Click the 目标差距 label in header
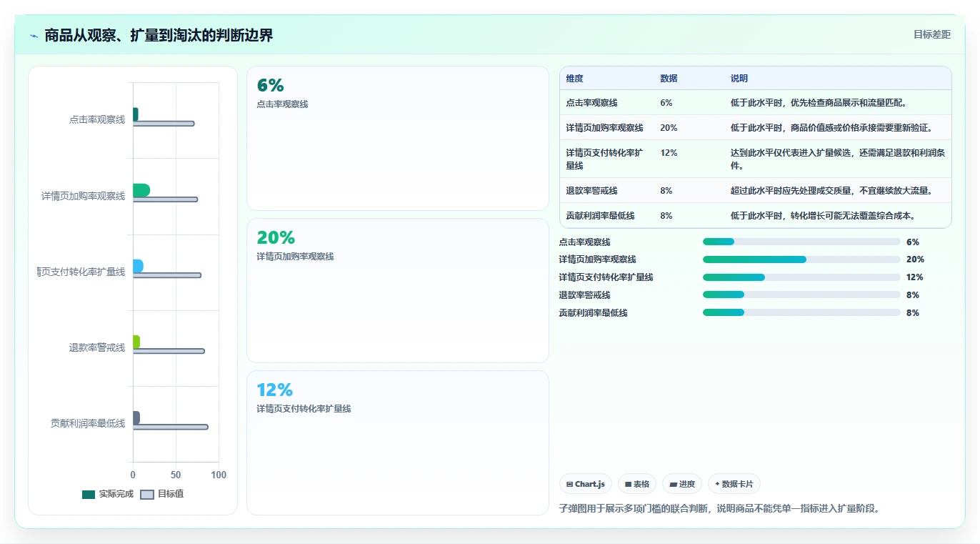 pos(932,34)
